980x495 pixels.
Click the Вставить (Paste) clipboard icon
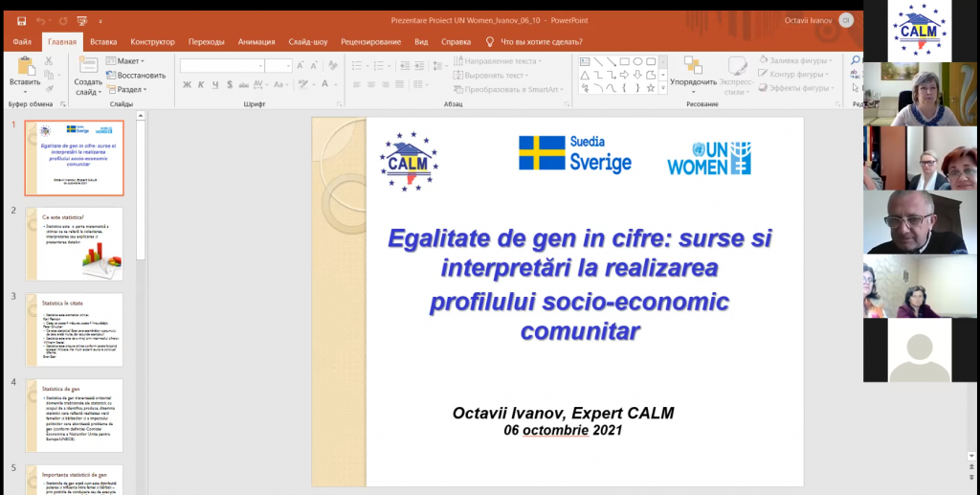[x=25, y=66]
